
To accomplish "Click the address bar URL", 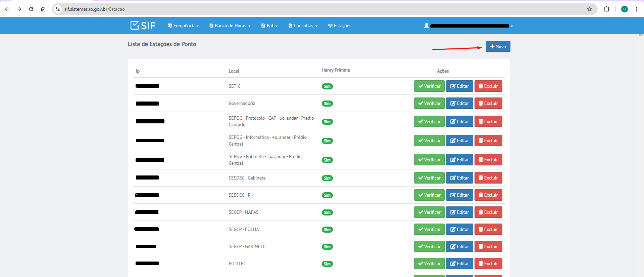I will tap(94, 9).
